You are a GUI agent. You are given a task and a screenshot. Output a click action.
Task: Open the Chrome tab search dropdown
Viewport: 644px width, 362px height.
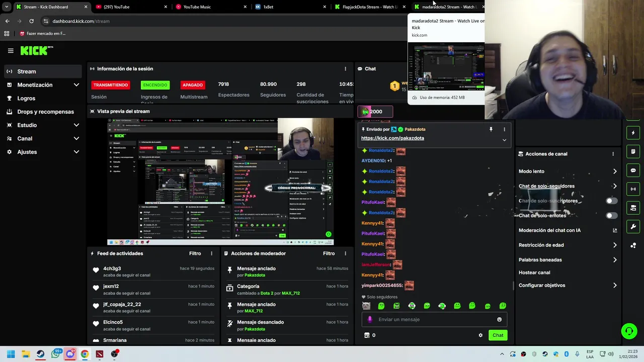click(x=7, y=7)
